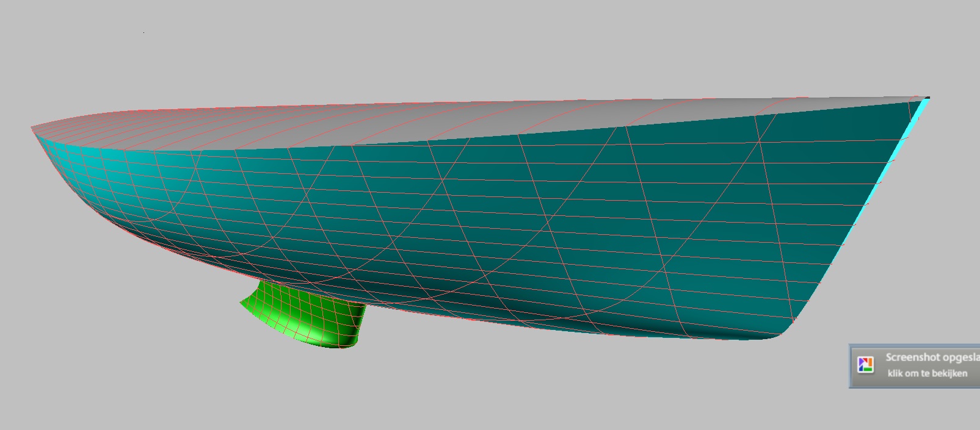The width and height of the screenshot is (980, 430).
Task: Click the 'Screenshot opgesla...' notification title
Action: point(931,357)
